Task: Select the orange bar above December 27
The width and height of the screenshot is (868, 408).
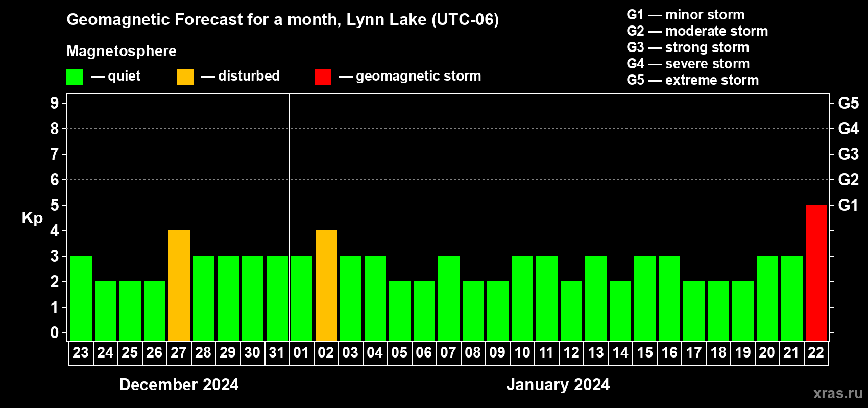Action: (179, 285)
